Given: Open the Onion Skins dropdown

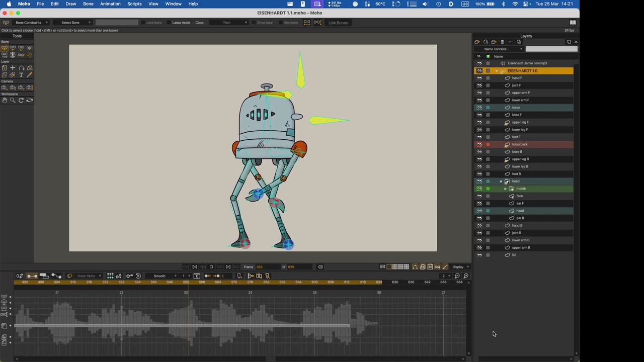Looking at the screenshot, I should point(89,276).
